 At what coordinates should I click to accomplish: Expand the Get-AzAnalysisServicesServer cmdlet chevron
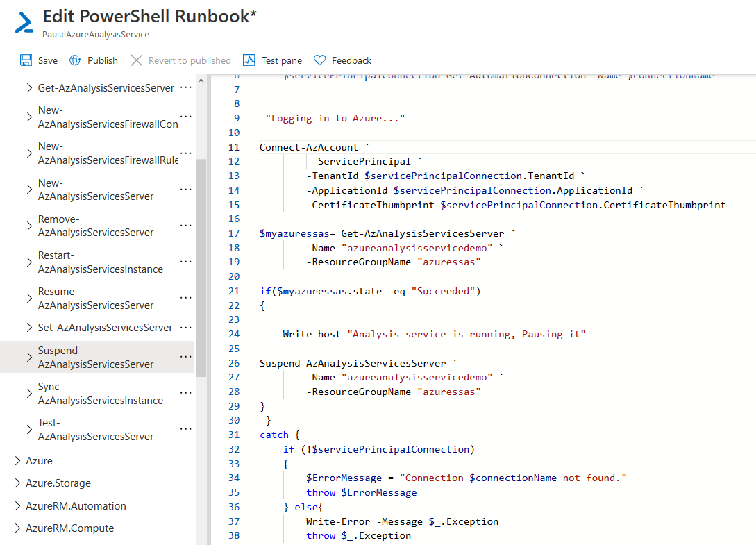29,87
